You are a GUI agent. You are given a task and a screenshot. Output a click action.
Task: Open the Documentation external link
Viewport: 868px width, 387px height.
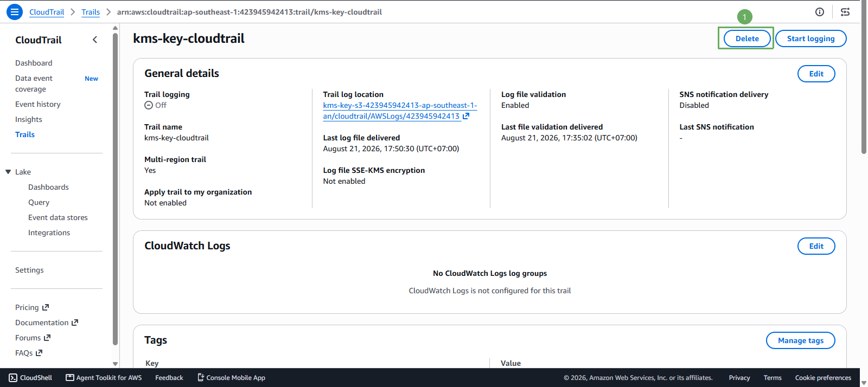point(47,322)
